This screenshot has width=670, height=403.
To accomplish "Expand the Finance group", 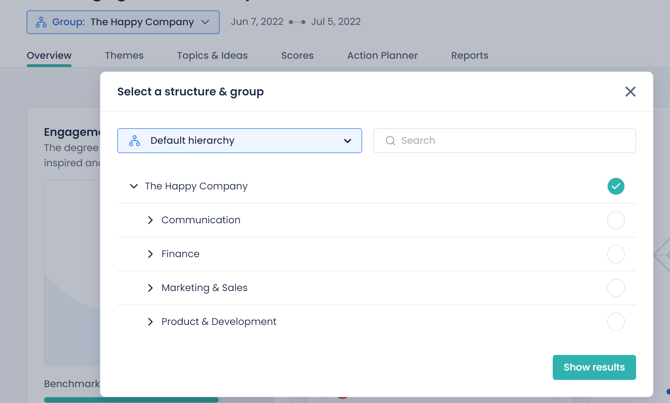I will pos(151,254).
